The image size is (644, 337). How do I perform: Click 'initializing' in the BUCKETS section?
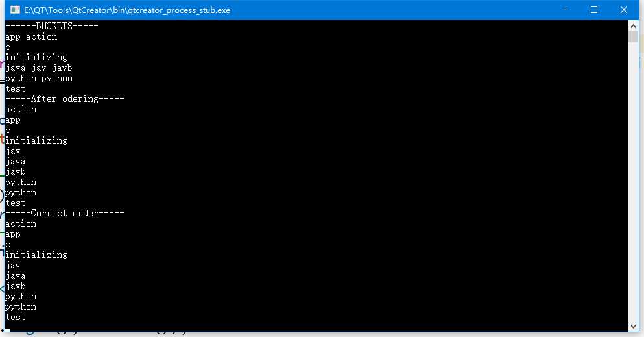click(x=36, y=58)
